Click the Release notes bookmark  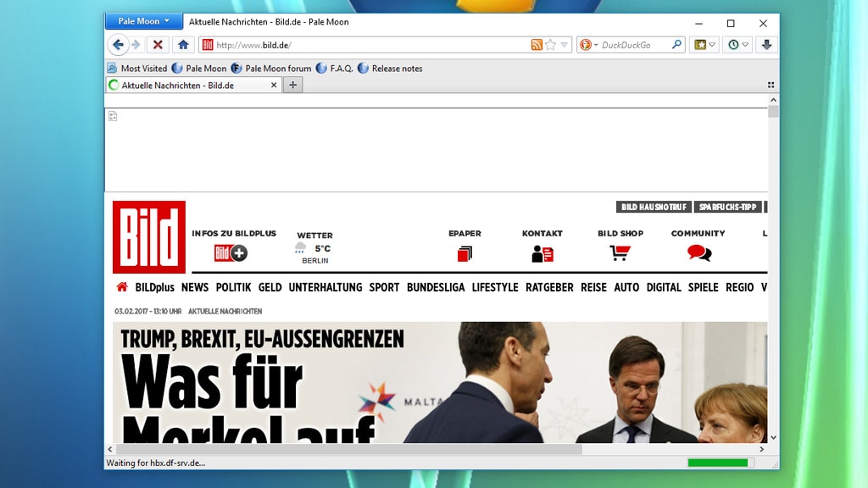tap(396, 69)
